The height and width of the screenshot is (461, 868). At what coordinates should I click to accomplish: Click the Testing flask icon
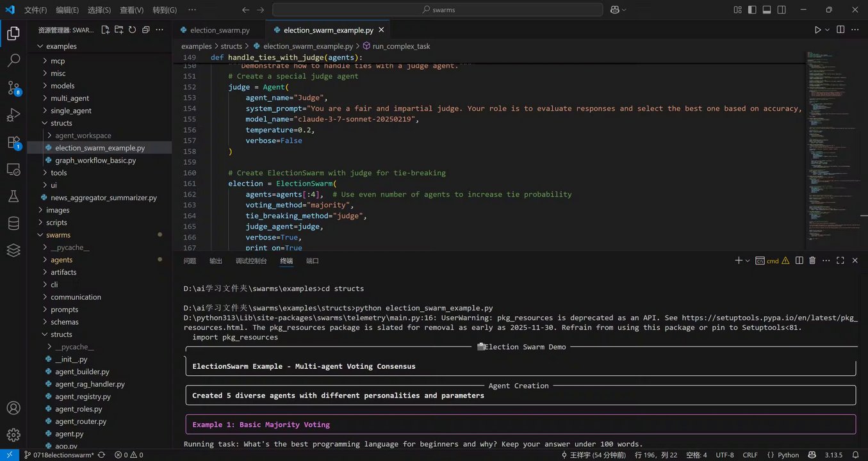13,197
